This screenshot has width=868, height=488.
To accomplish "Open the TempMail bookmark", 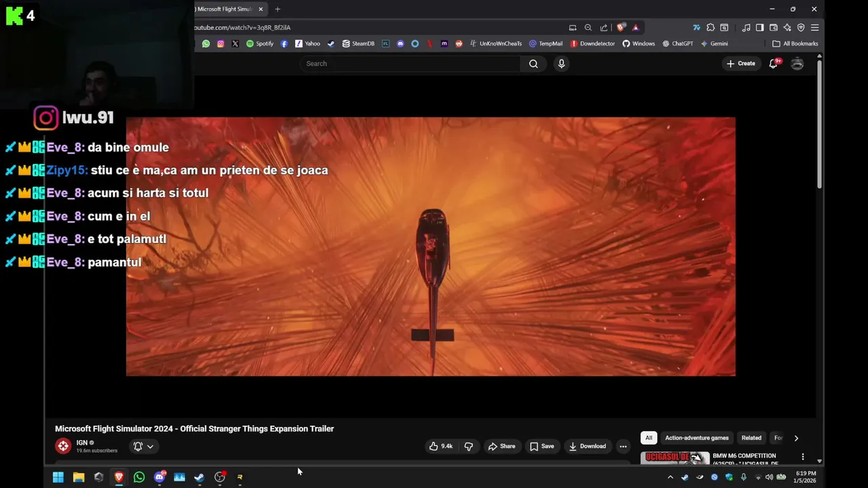I will (546, 43).
